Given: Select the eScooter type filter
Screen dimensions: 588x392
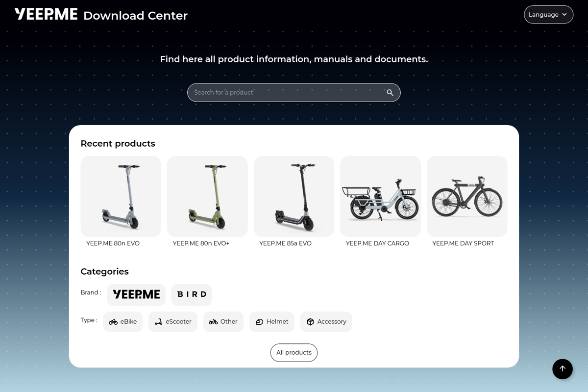Looking at the screenshot, I should tap(173, 322).
